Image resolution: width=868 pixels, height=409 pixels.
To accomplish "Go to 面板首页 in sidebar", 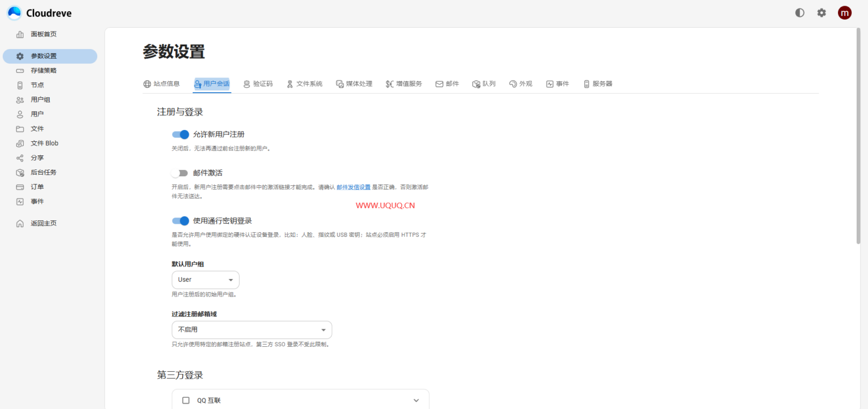I will pos(50,34).
